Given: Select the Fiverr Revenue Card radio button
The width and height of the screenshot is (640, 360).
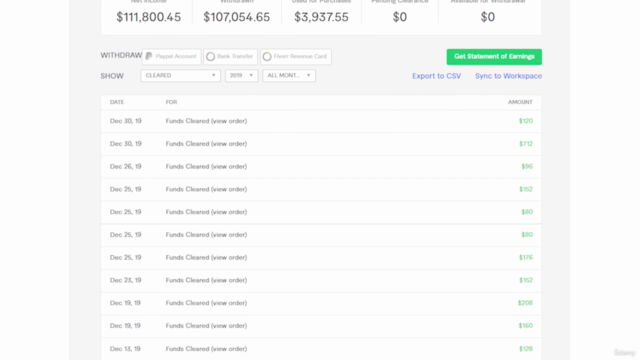Looking at the screenshot, I should click(x=267, y=57).
